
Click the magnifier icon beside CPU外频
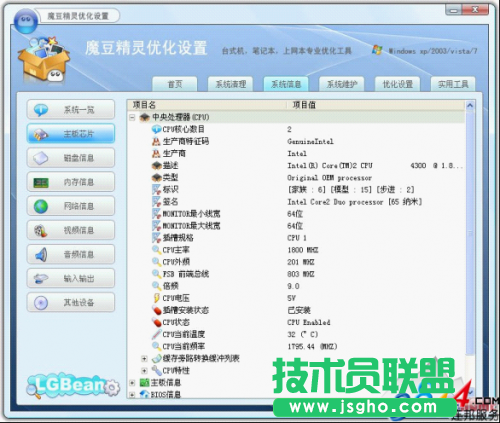(156, 262)
